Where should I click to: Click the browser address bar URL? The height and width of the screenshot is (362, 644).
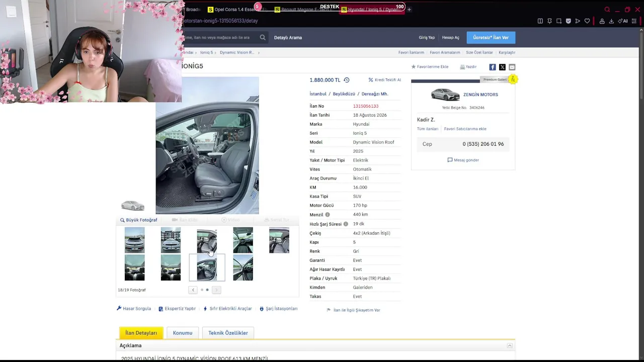[x=220, y=21]
